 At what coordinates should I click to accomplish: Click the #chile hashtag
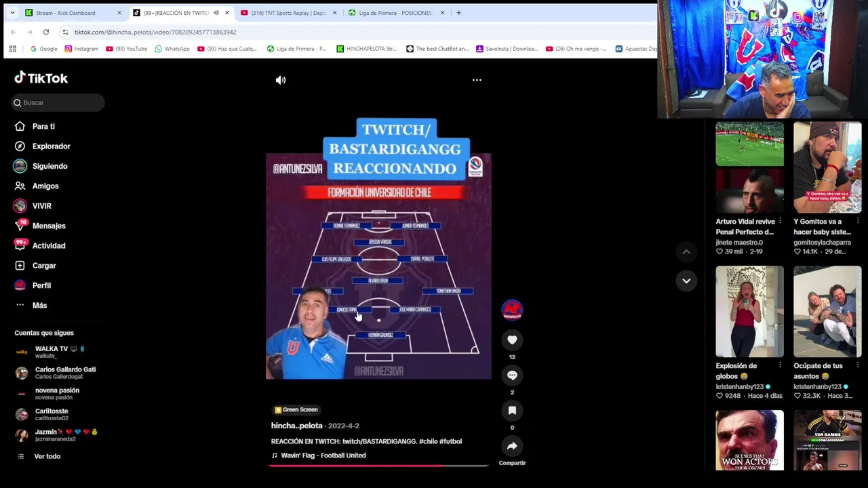(428, 441)
